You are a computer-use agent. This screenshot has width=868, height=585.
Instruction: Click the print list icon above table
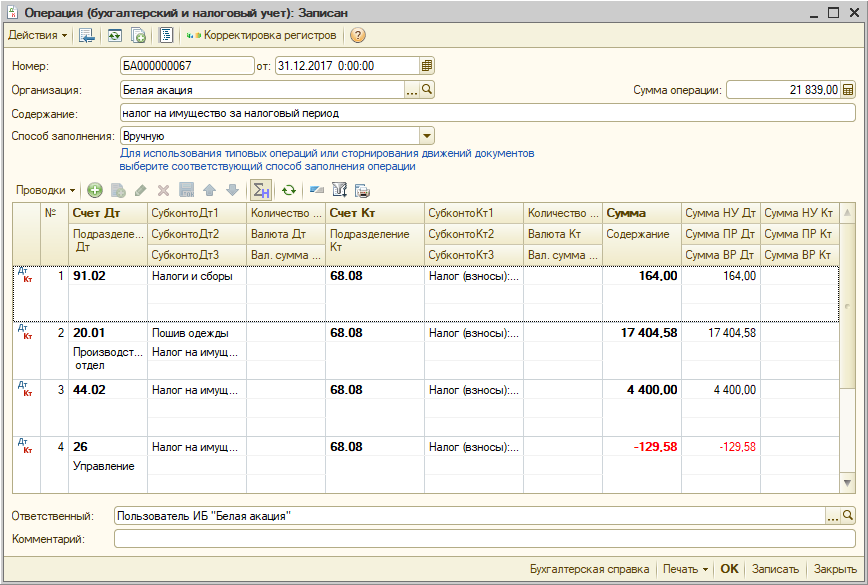pos(363,190)
